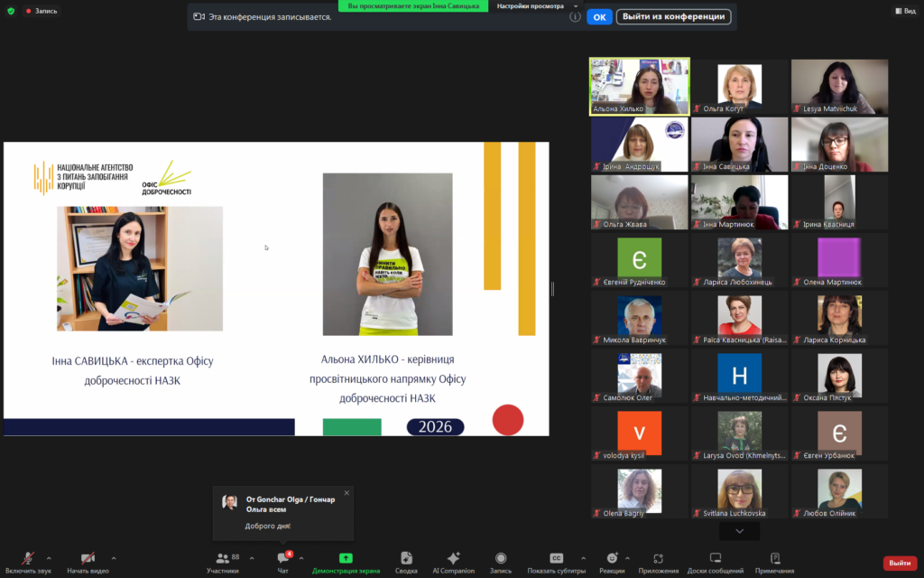
Task: Toggle Показать субтитры captions
Action: point(556,562)
